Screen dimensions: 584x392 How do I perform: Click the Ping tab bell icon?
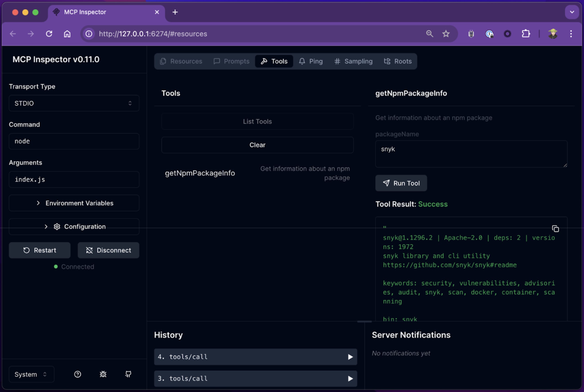(302, 61)
